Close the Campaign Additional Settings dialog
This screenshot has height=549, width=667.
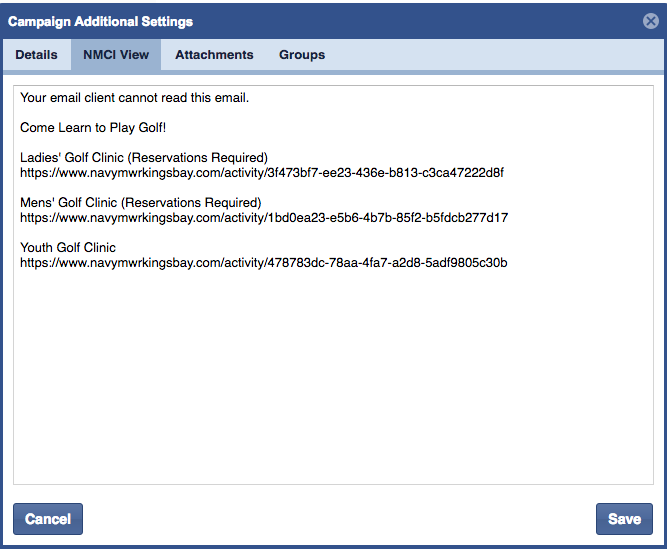click(x=650, y=21)
